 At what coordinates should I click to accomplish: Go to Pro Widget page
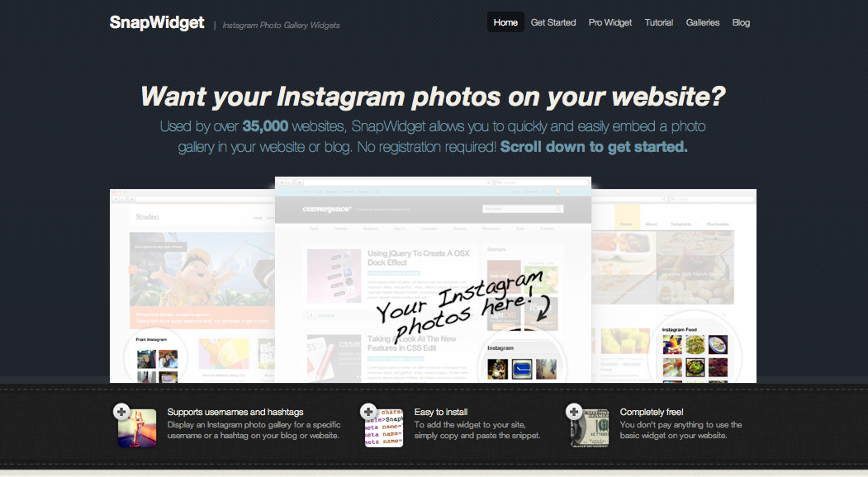pyautogui.click(x=610, y=22)
